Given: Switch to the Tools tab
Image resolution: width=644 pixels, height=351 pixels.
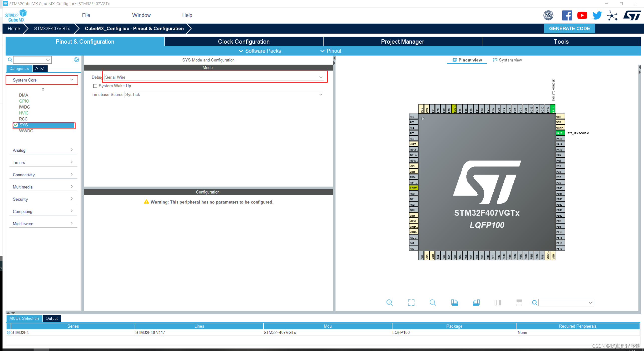Looking at the screenshot, I should pos(561,42).
